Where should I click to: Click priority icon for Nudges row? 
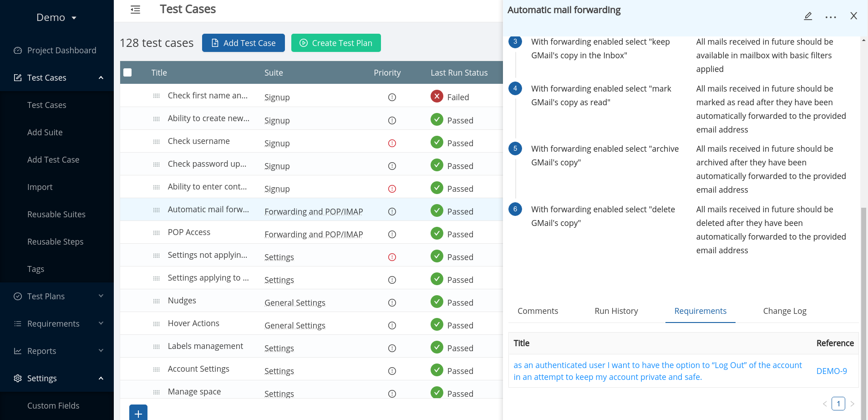392,302
